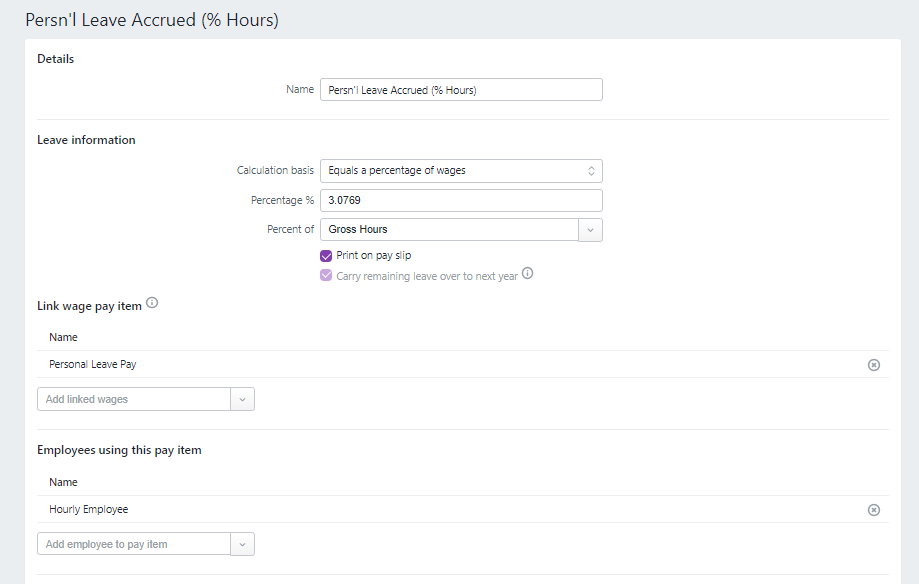This screenshot has height=584, width=919.
Task: Click into the Name text field
Action: (461, 90)
